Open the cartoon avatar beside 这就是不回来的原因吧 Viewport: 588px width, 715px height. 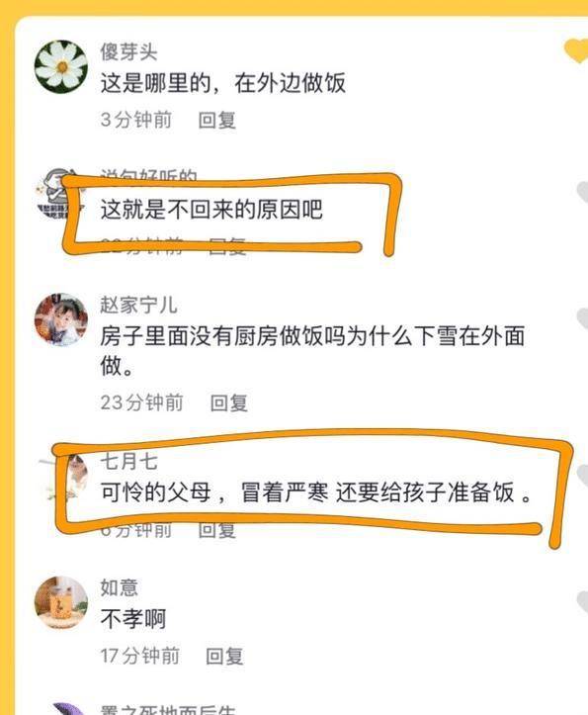[59, 194]
